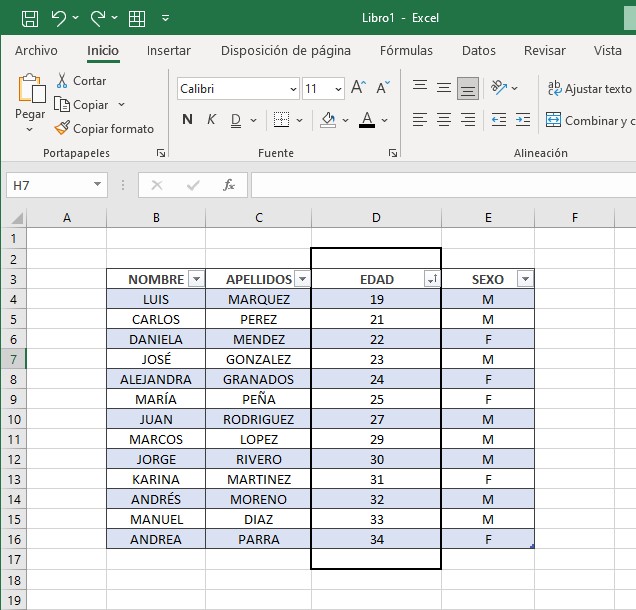Select column D header
This screenshot has height=610, width=636.
click(376, 218)
